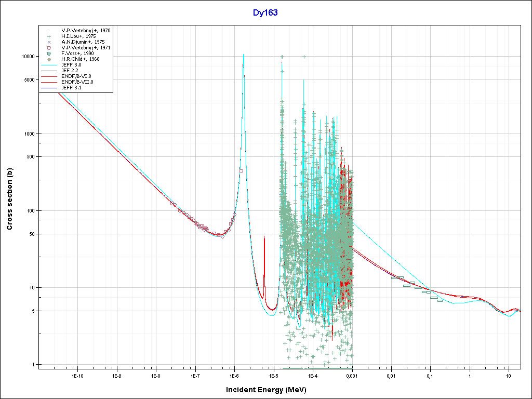Click the filled circle marker for H.R.Child+, 1968
Screen dimensions: 532x399
click(x=49, y=59)
